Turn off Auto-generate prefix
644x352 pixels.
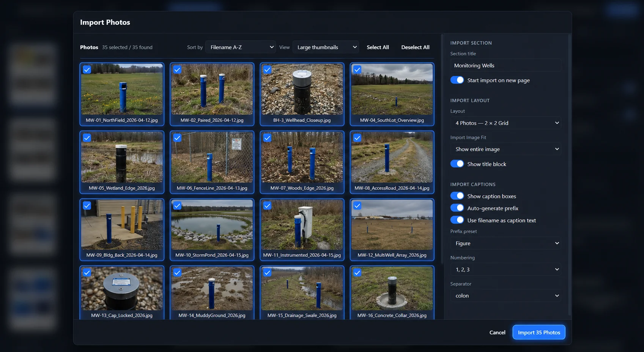point(457,208)
